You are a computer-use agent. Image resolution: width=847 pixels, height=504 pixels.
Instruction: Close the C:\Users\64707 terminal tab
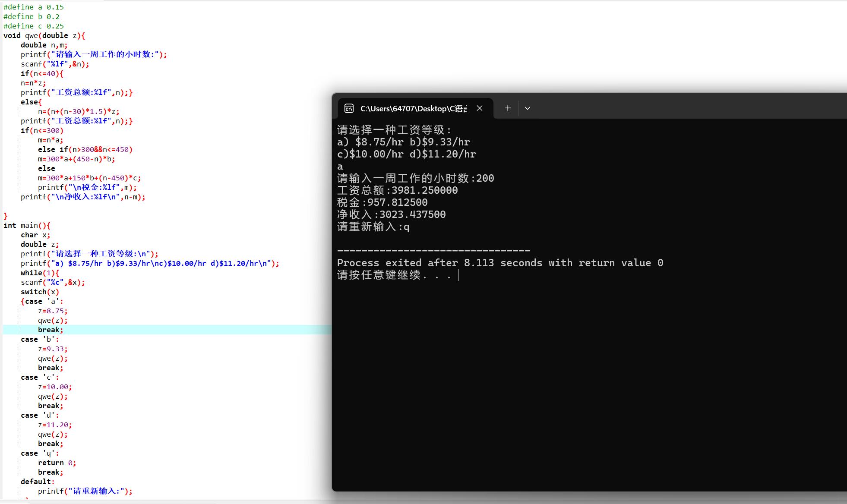click(480, 108)
